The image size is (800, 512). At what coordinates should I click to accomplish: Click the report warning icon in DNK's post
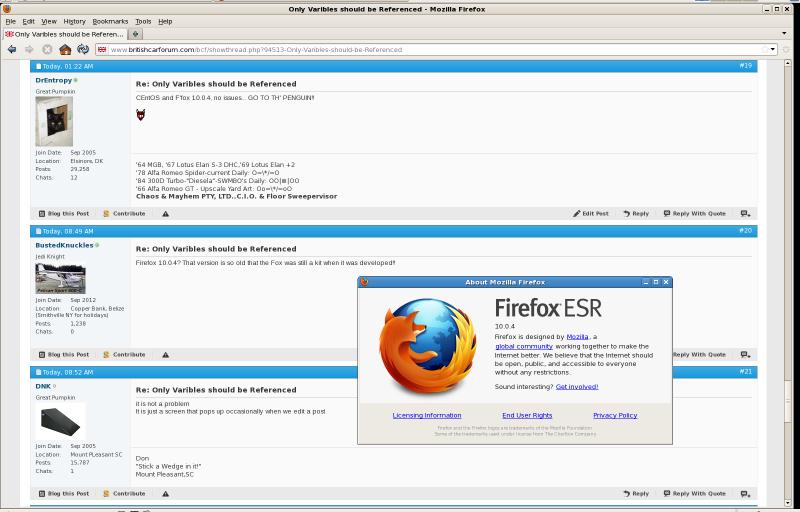(166, 494)
